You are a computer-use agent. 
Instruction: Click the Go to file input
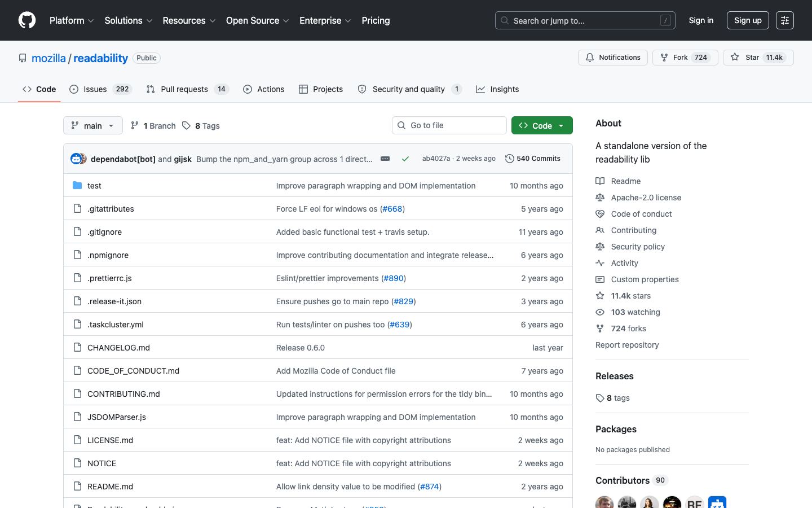[449, 125]
